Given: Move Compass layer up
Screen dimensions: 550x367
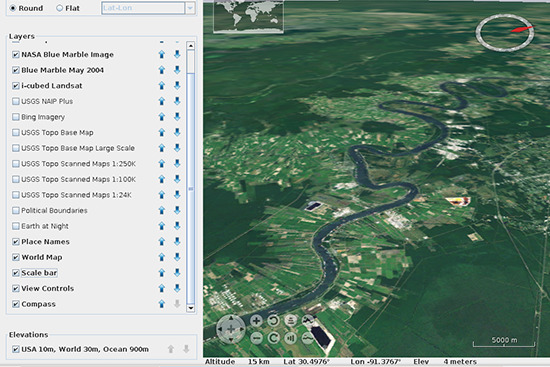Looking at the screenshot, I should pos(162,304).
